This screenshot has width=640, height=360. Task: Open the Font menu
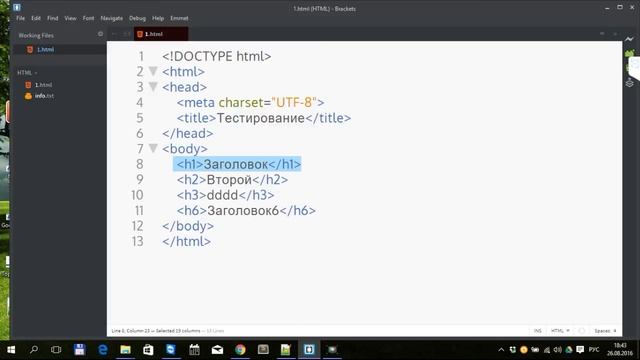(x=88, y=18)
